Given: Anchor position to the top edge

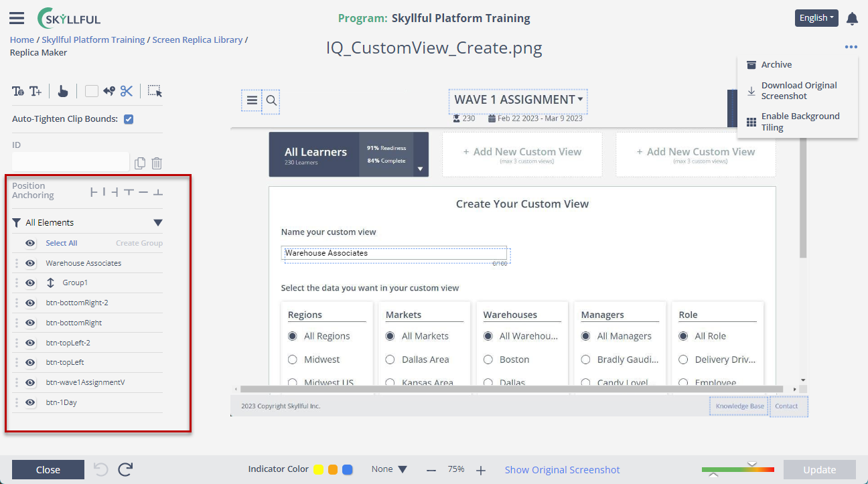Looking at the screenshot, I should 129,192.
